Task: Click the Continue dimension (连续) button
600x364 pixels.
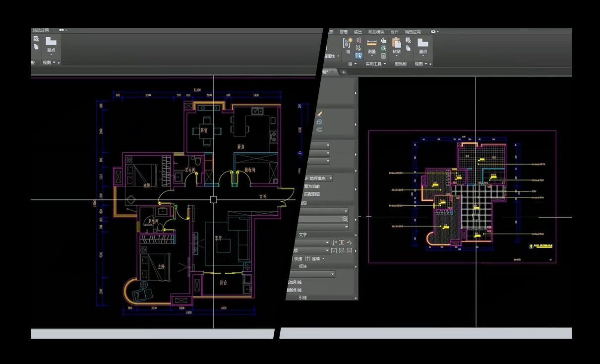Action: tap(313, 259)
